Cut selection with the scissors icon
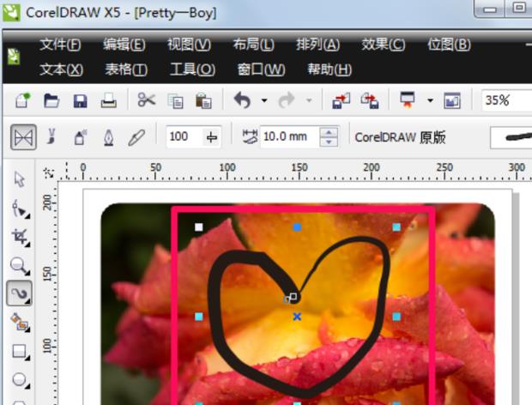This screenshot has height=405, width=532. pos(146,100)
